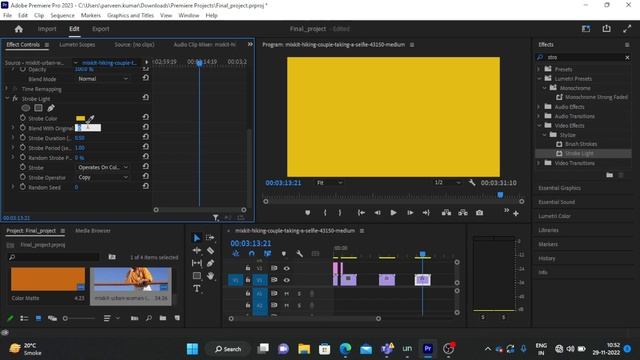The image size is (640, 360).
Task: Create ellipse mask for Strobe Light
Action: point(26,108)
